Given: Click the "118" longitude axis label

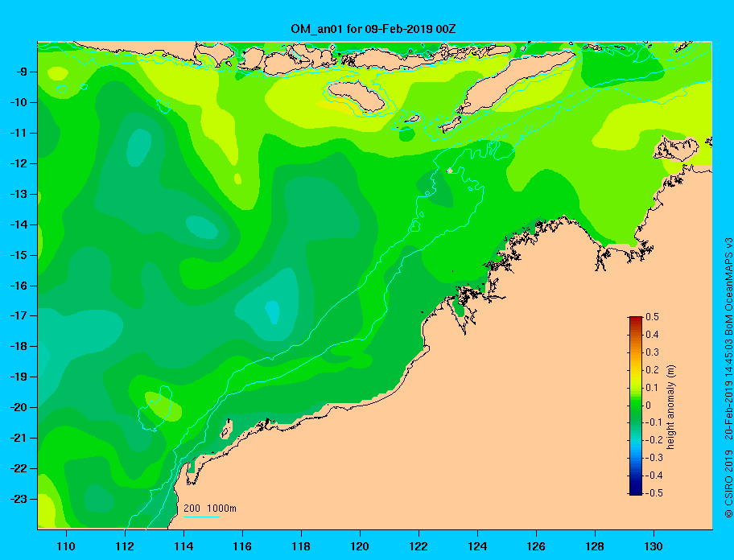Looking at the screenshot, I should 301,546.
